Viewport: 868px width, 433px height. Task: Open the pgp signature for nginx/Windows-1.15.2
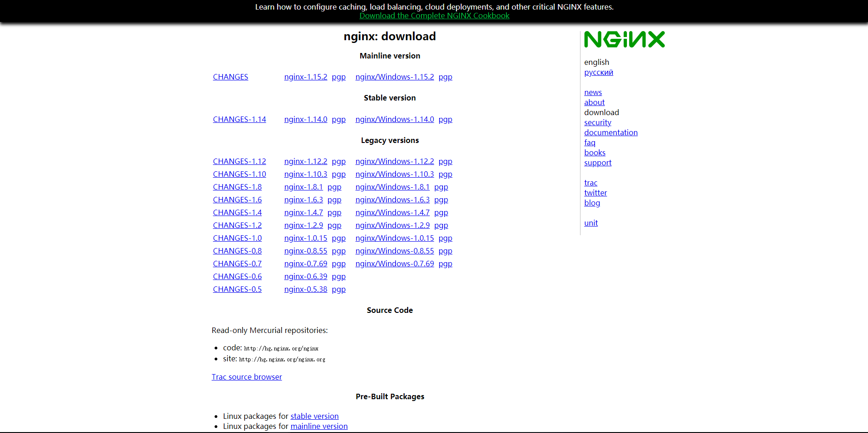coord(445,77)
